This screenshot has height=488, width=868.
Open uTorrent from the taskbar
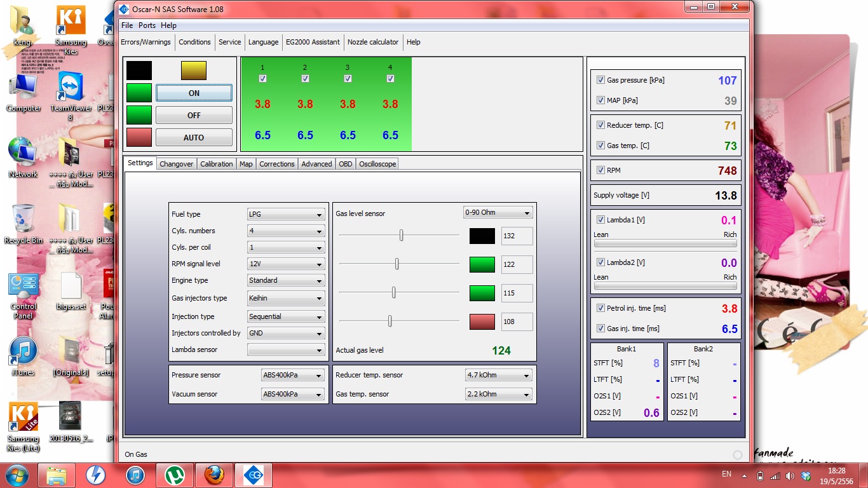175,475
